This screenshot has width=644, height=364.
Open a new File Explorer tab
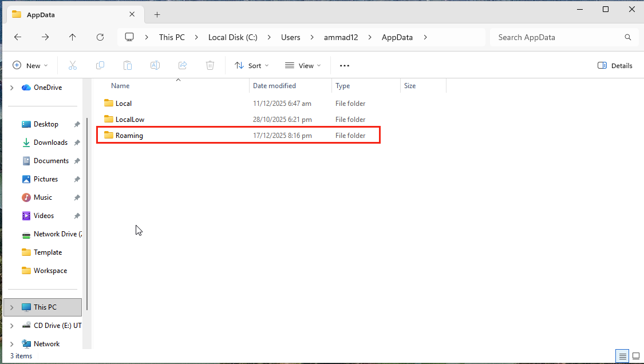point(157,14)
